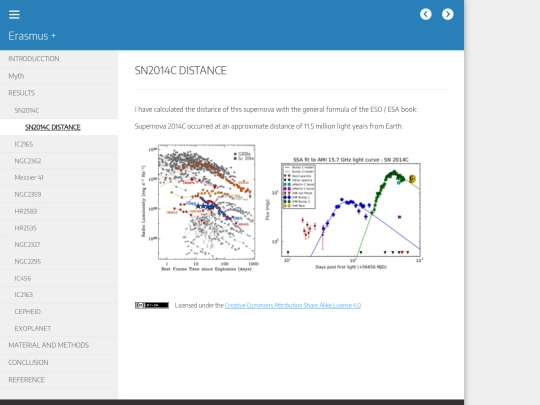Image resolution: width=540 pixels, height=405 pixels.
Task: Click the SN2014C DISTANCE page heading
Action: (x=180, y=71)
